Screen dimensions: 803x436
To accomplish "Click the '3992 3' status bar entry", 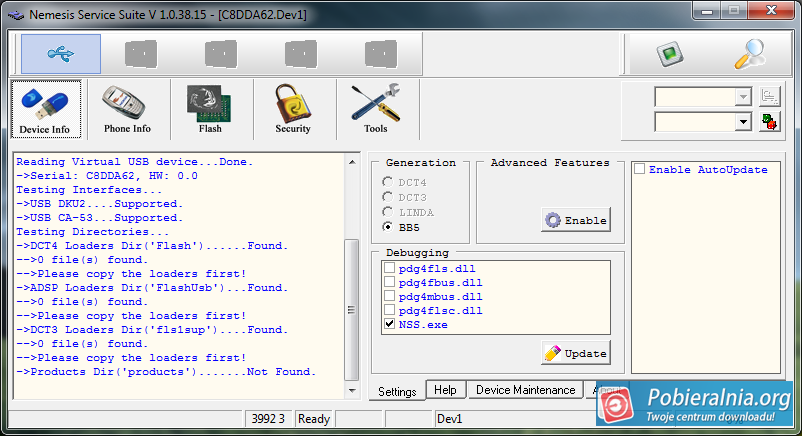I will [268, 419].
